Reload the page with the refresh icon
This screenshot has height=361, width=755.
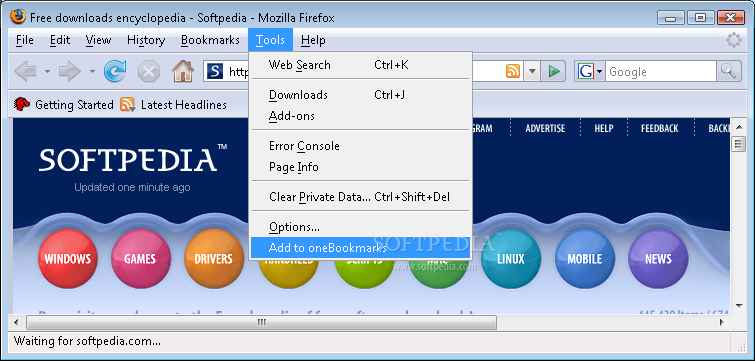pyautogui.click(x=115, y=71)
